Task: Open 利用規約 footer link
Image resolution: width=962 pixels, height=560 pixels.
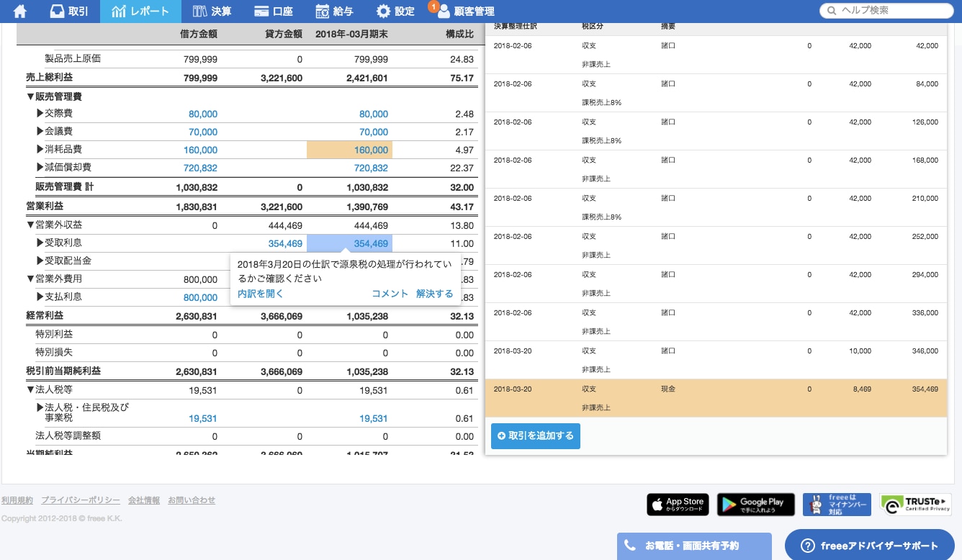Action: coord(17,500)
